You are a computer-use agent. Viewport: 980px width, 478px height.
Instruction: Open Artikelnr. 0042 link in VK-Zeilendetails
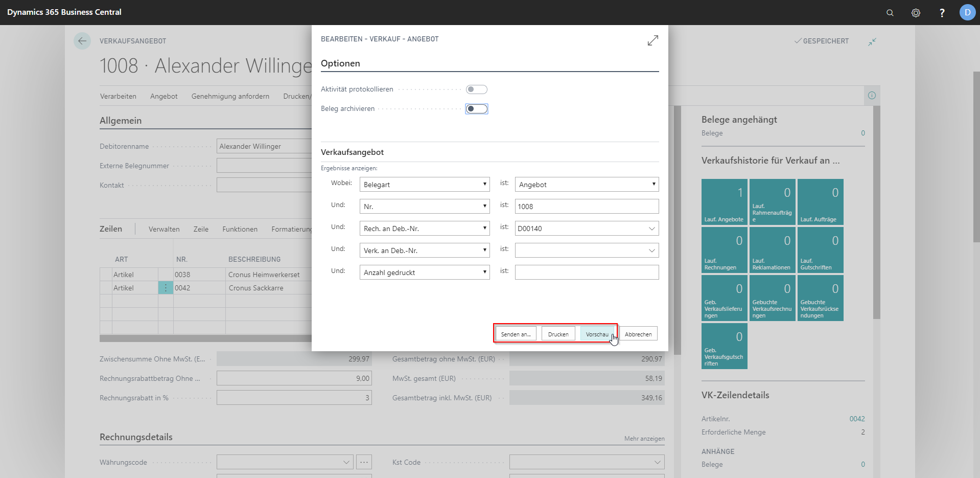click(x=857, y=419)
